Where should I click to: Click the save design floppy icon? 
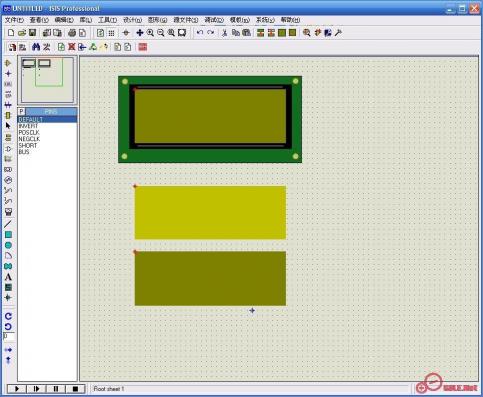[32, 33]
